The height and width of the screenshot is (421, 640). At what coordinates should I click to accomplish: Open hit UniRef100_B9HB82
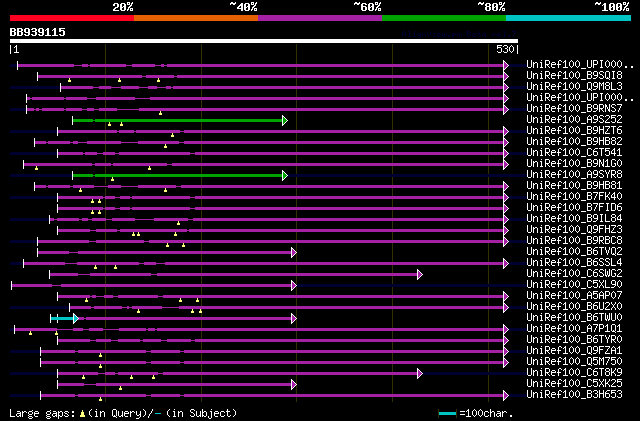[x=574, y=142]
